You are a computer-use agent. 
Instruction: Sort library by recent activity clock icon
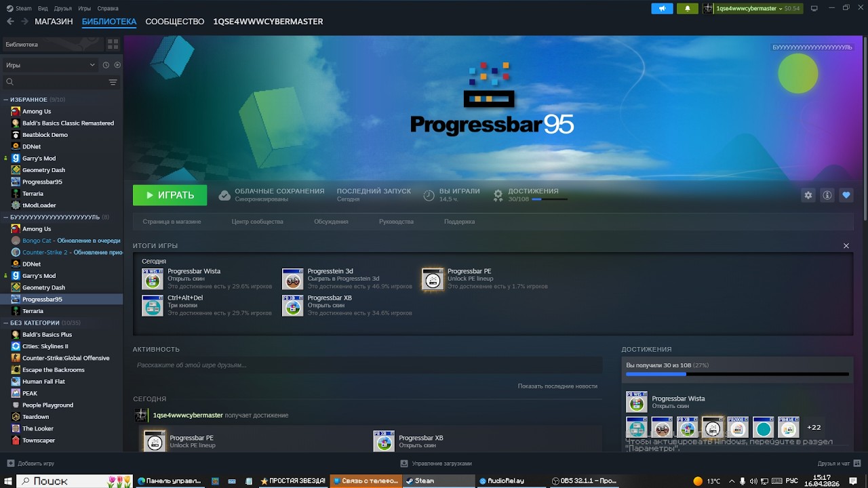pos(106,65)
